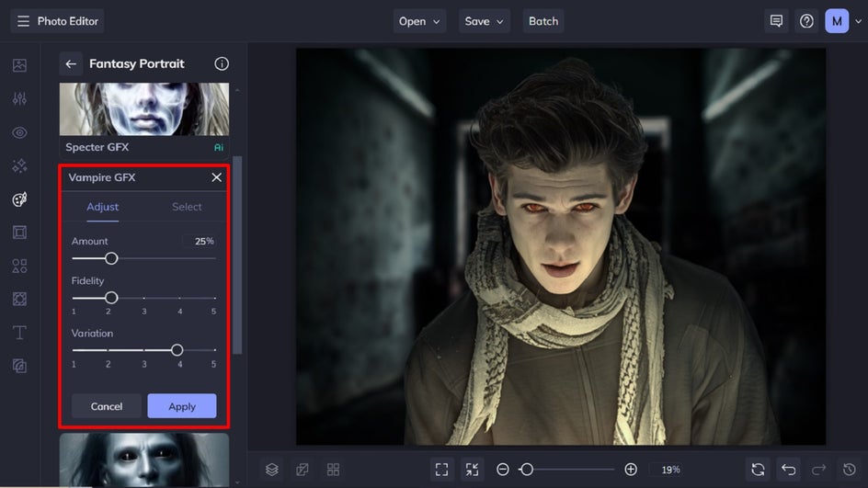The height and width of the screenshot is (488, 868).
Task: Click the Amount slider handle
Action: [x=111, y=258]
